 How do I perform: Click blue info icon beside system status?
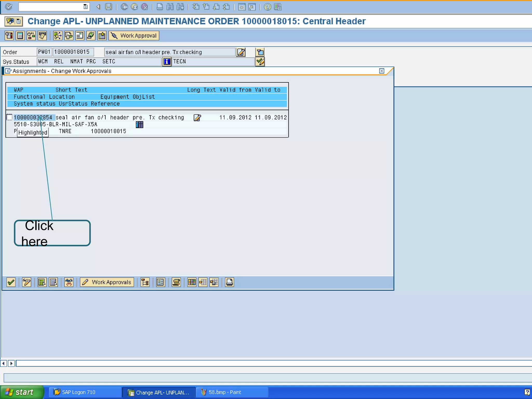click(x=167, y=62)
